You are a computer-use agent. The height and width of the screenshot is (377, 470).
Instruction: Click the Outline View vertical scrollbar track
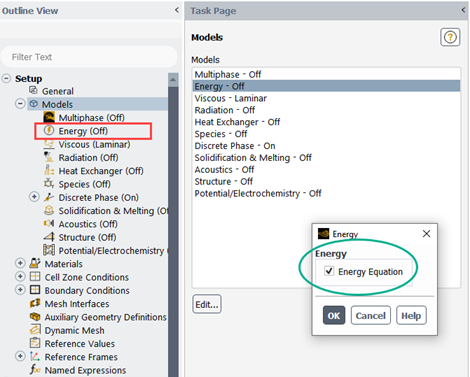coord(173,233)
